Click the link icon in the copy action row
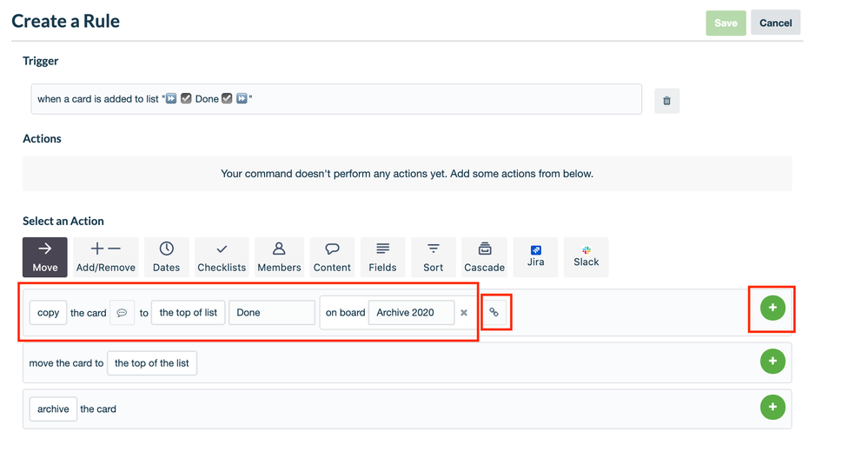This screenshot has height=465, width=868. point(494,313)
